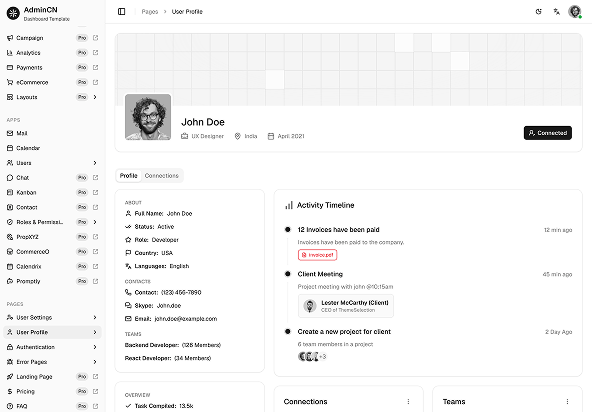Click the Mail envelope icon
Image resolution: width=592 pixels, height=412 pixels.
[10, 133]
